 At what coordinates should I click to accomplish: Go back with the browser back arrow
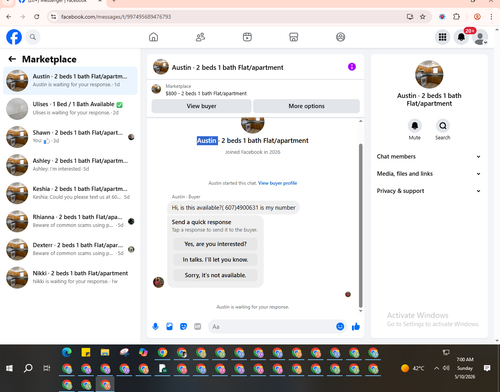tap(9, 17)
